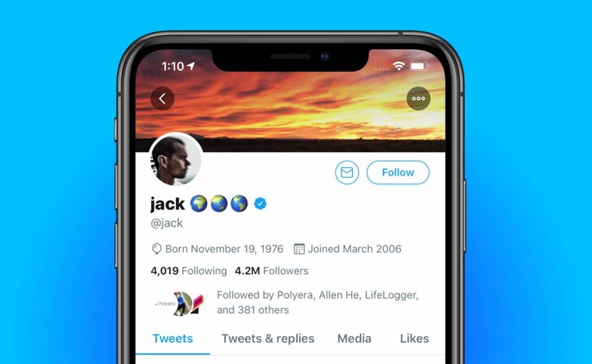Follow the jack account
Screen dimensions: 592x364
398,172
